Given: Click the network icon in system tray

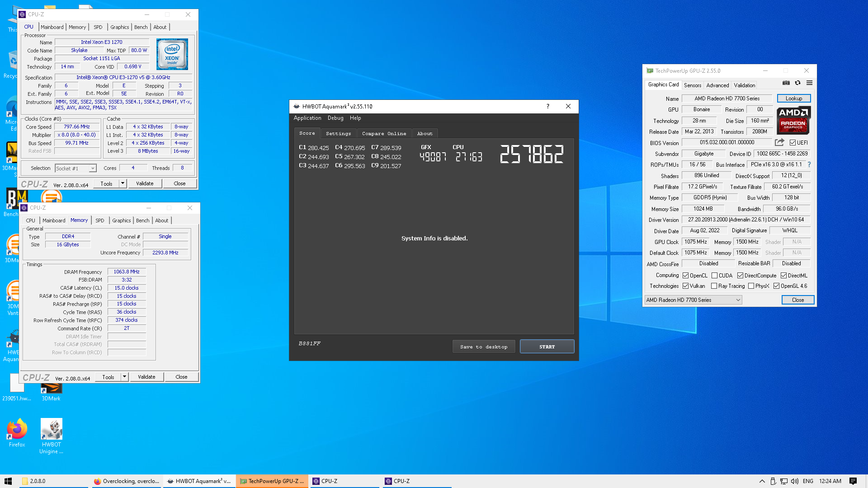Looking at the screenshot, I should [x=784, y=481].
